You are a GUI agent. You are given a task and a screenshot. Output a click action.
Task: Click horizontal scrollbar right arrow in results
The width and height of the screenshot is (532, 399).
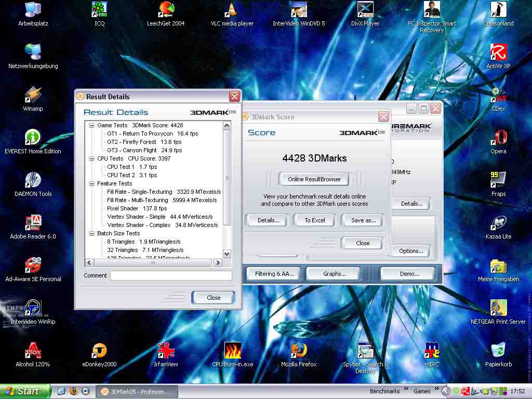pyautogui.click(x=218, y=262)
